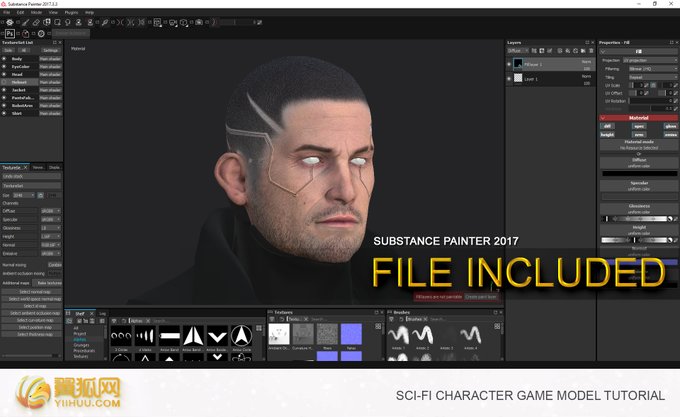Choose the Arrow Band alpha thumbnail

(169, 336)
